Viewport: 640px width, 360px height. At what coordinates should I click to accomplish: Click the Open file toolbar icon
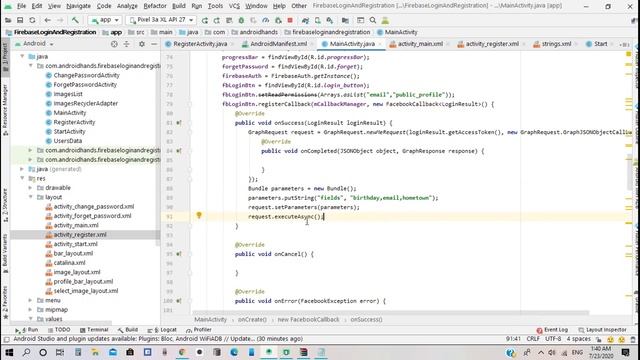click(8, 20)
